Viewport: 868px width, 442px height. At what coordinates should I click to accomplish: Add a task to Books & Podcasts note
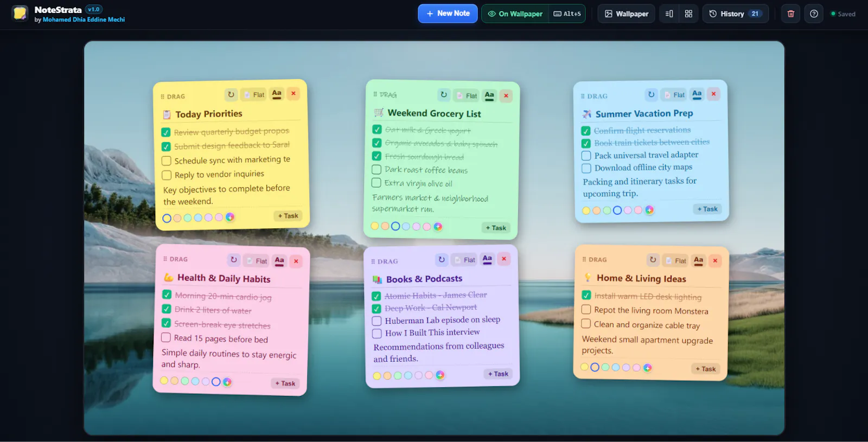(498, 374)
